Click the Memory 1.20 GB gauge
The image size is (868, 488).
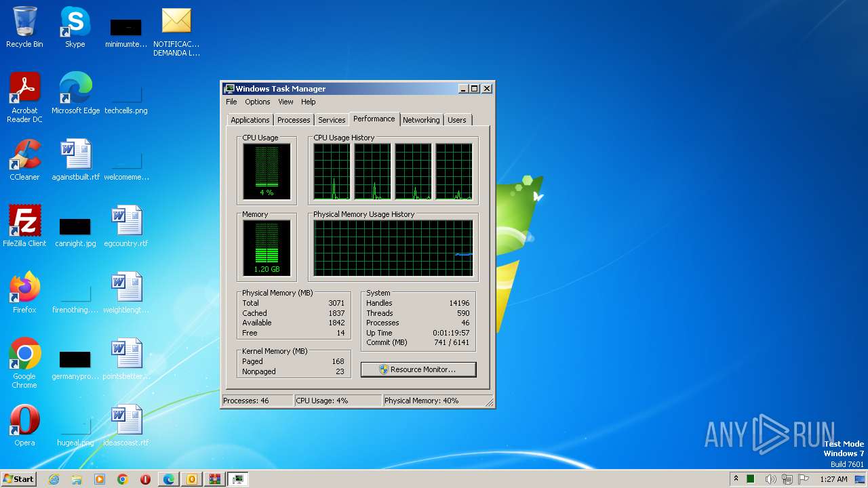point(267,248)
